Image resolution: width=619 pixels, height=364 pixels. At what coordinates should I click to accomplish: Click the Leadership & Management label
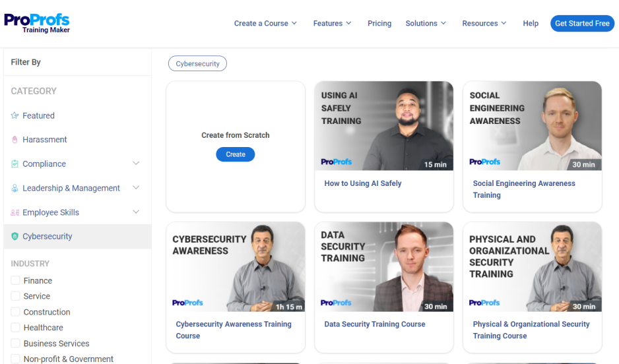(71, 188)
